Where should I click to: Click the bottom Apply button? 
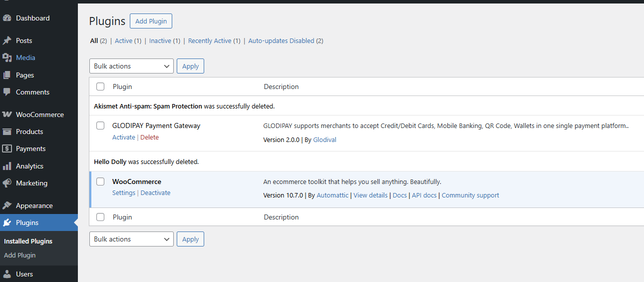[x=190, y=239]
